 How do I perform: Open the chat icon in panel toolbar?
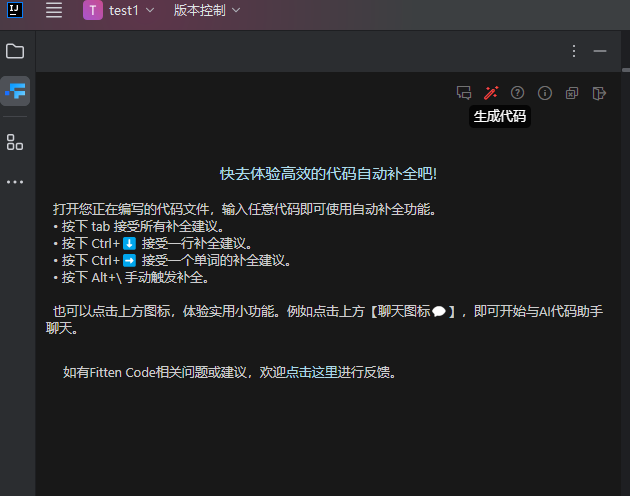[463, 93]
